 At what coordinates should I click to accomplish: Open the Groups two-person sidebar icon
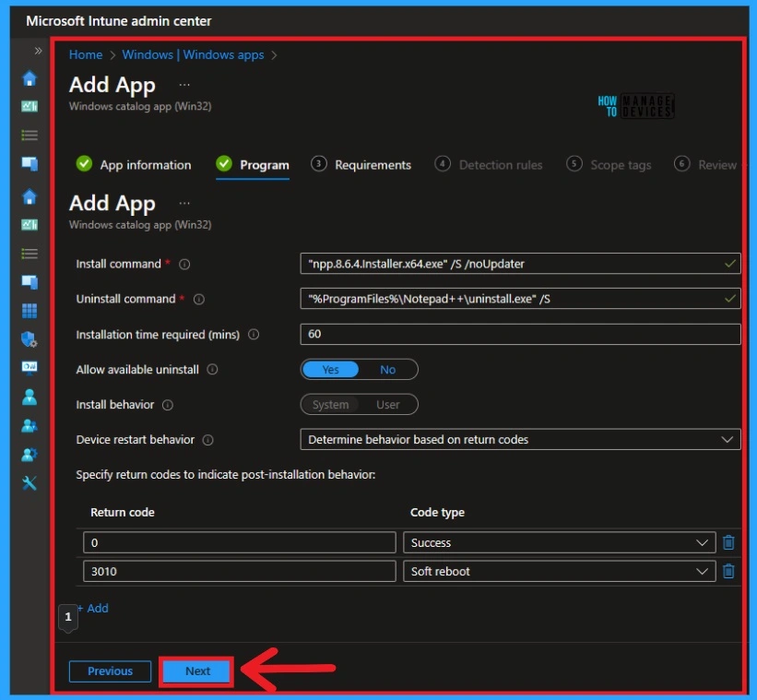(30, 426)
